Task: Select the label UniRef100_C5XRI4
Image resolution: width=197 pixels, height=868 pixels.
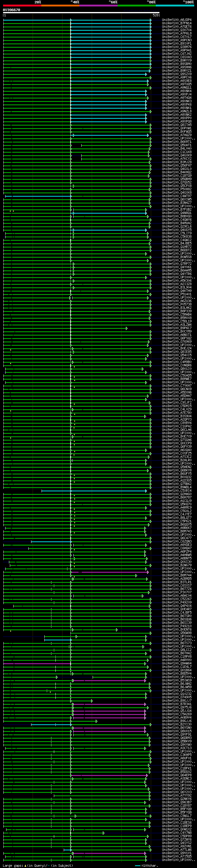Action: pyautogui.click(x=177, y=491)
